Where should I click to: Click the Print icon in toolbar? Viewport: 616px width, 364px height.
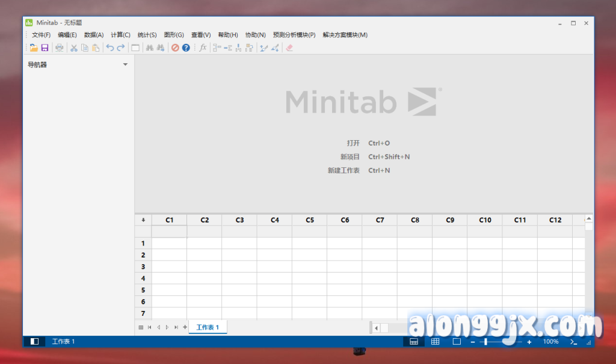tap(60, 48)
